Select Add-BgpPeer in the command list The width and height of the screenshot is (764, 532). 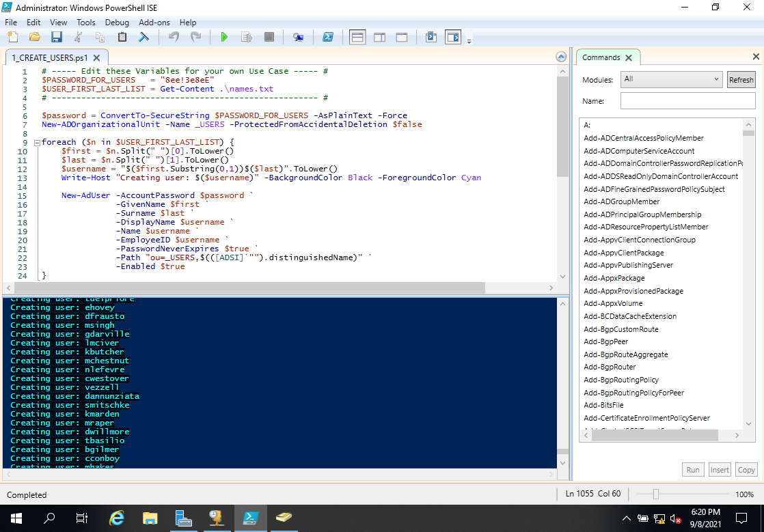[605, 341]
